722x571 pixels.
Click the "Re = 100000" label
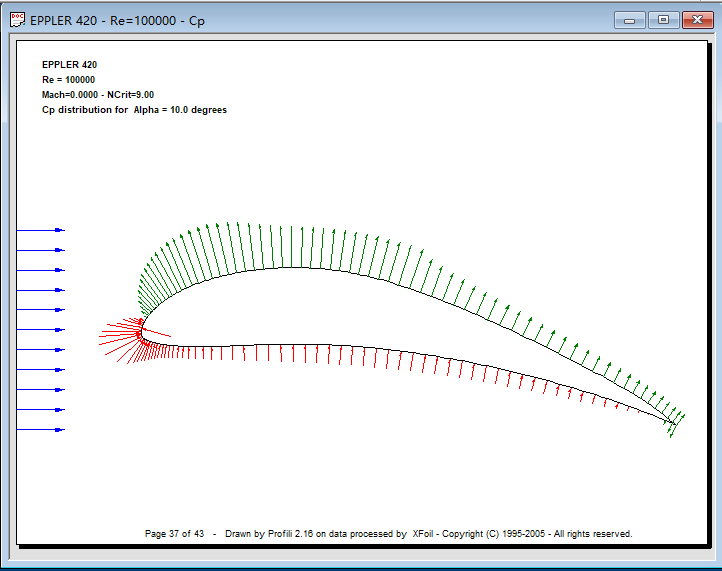[69, 79]
